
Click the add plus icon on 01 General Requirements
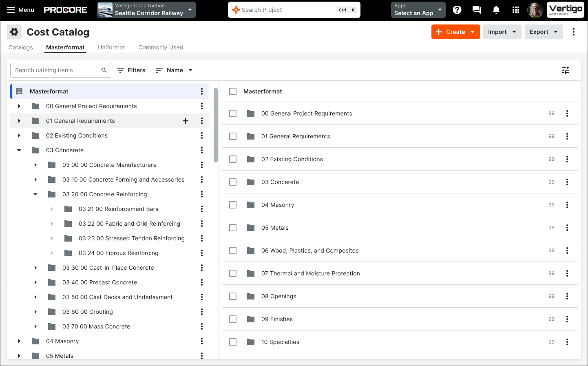(186, 121)
